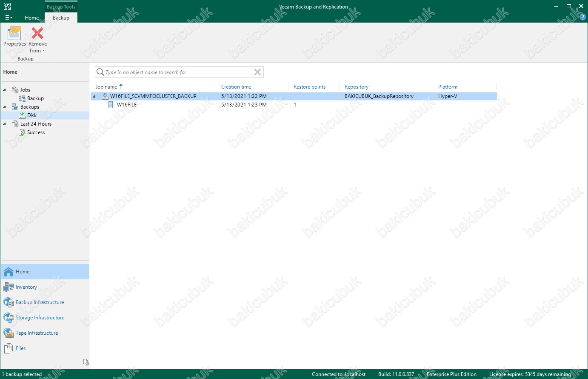Viewport: 588px width, 379px height.
Task: Open Help with the question mark icon
Action: pyautogui.click(x=583, y=17)
